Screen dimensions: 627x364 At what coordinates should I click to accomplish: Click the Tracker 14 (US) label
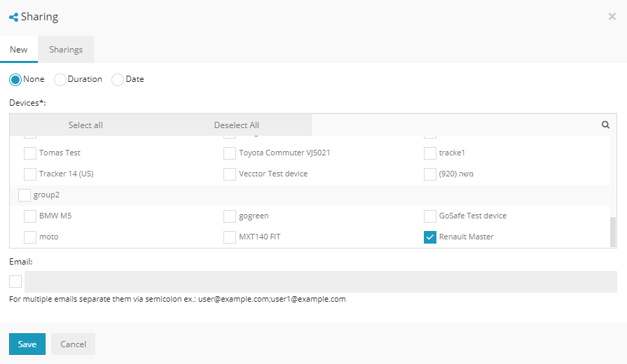pyautogui.click(x=67, y=174)
